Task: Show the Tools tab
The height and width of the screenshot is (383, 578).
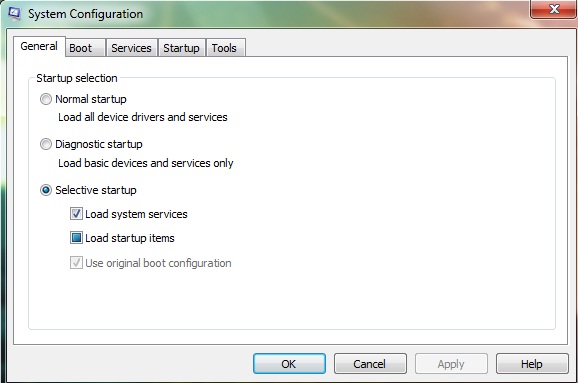Action: (225, 48)
